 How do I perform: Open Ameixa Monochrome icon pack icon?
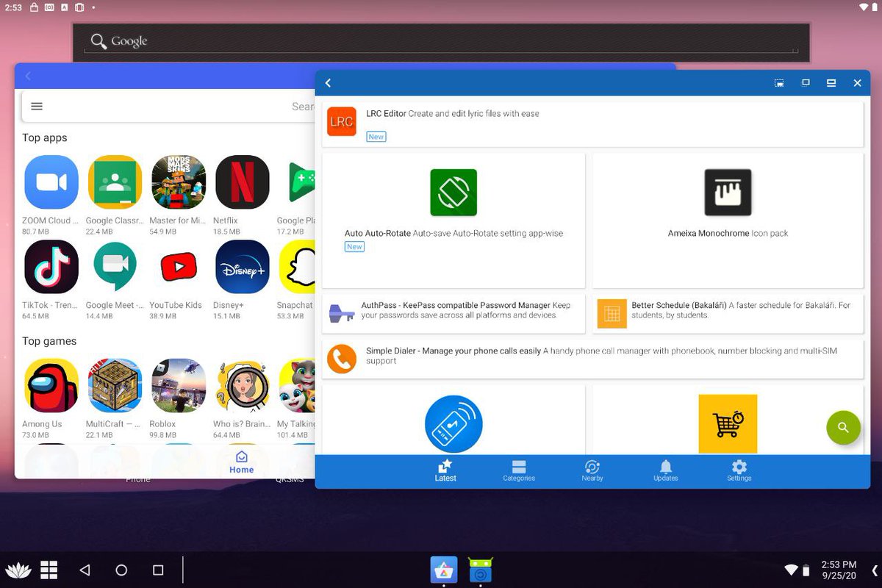728,193
